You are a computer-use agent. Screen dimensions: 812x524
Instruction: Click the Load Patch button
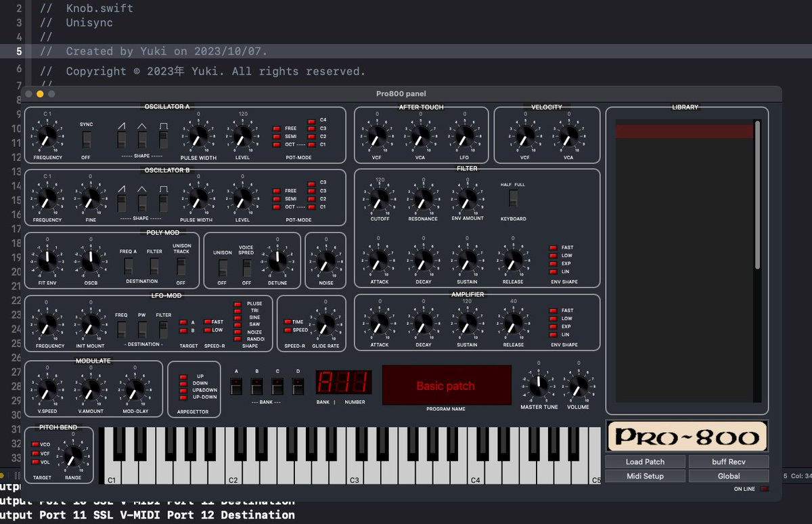[x=646, y=462]
